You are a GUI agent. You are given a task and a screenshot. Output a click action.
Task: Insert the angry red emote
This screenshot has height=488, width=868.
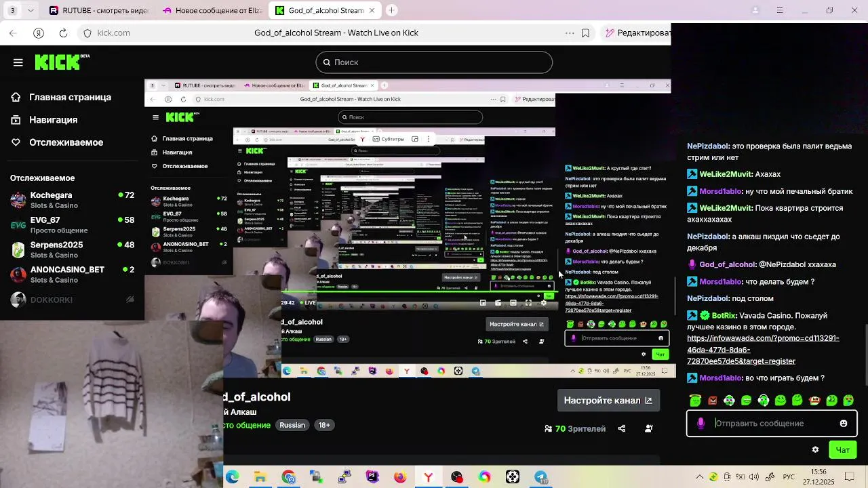click(713, 401)
